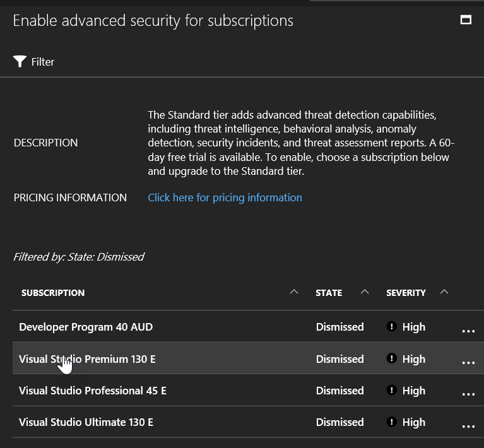484x448 pixels.
Task: Open the pricing information link
Action: [225, 197]
